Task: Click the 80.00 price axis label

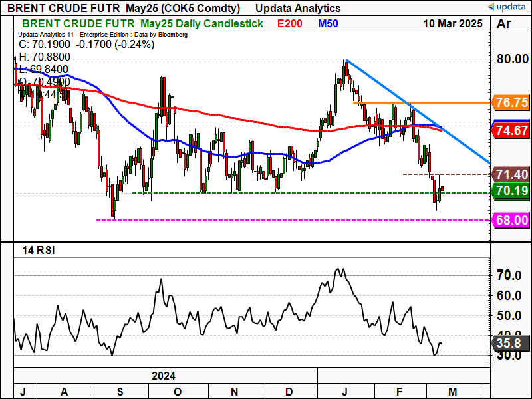Action: (511, 59)
